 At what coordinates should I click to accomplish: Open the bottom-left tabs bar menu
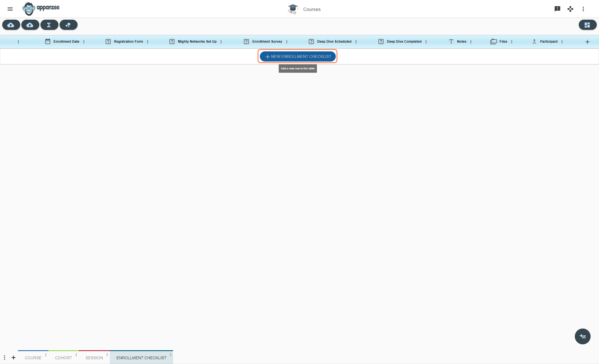point(4,358)
